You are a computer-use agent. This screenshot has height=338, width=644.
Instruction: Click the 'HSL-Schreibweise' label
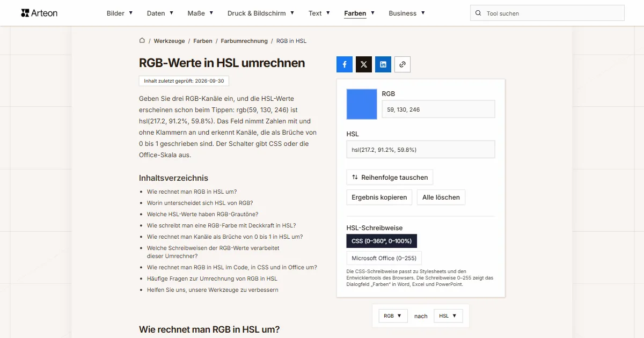tap(375, 228)
